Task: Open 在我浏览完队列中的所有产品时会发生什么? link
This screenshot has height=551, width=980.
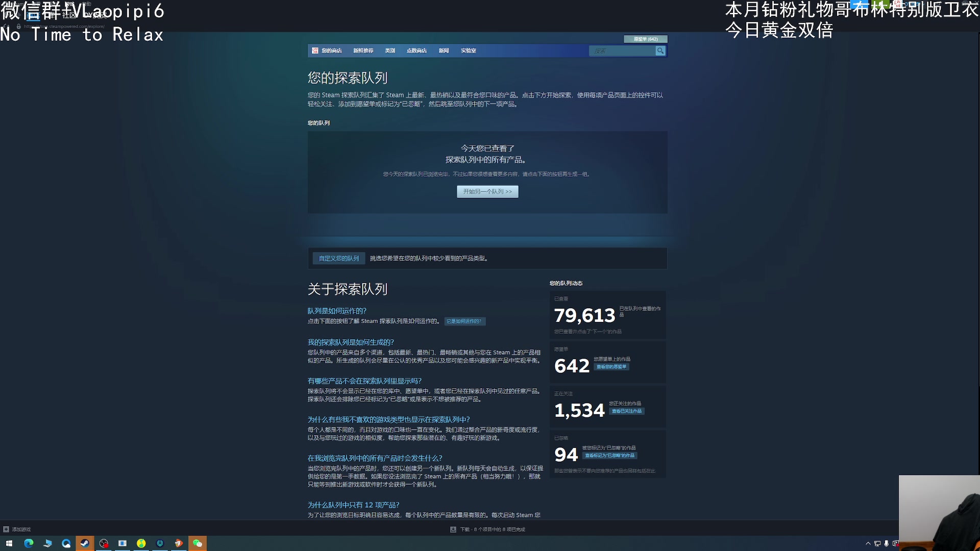Action: tap(375, 458)
